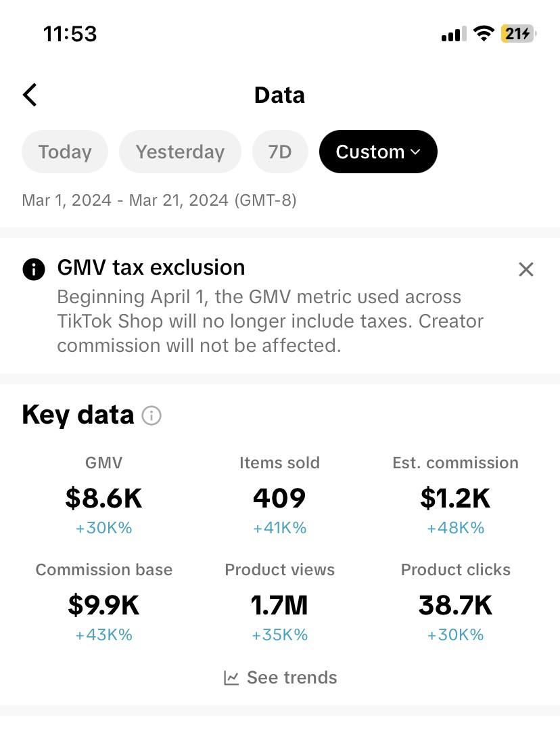The height and width of the screenshot is (739, 560).
Task: Select the Today filter tab
Action: 65,152
